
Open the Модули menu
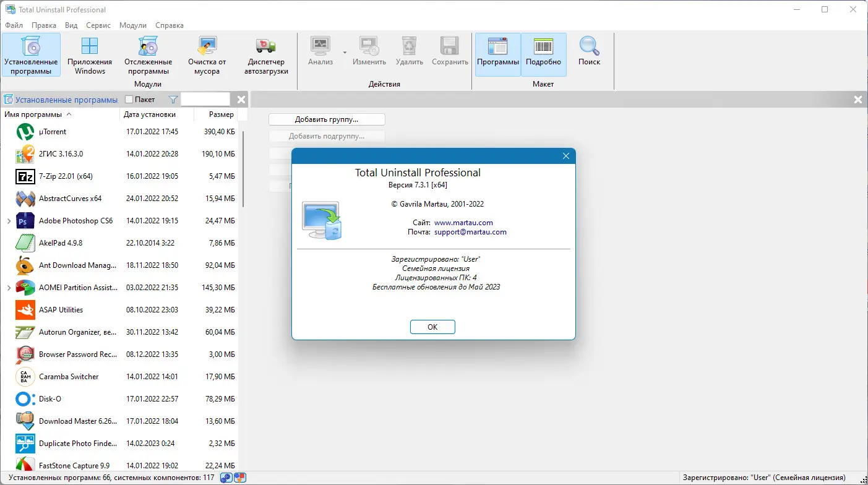point(133,25)
